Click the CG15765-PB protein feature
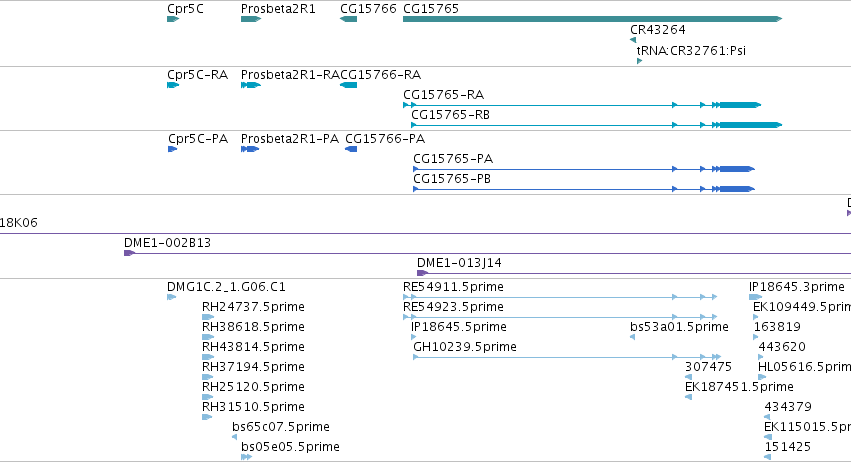 pyautogui.click(x=584, y=189)
